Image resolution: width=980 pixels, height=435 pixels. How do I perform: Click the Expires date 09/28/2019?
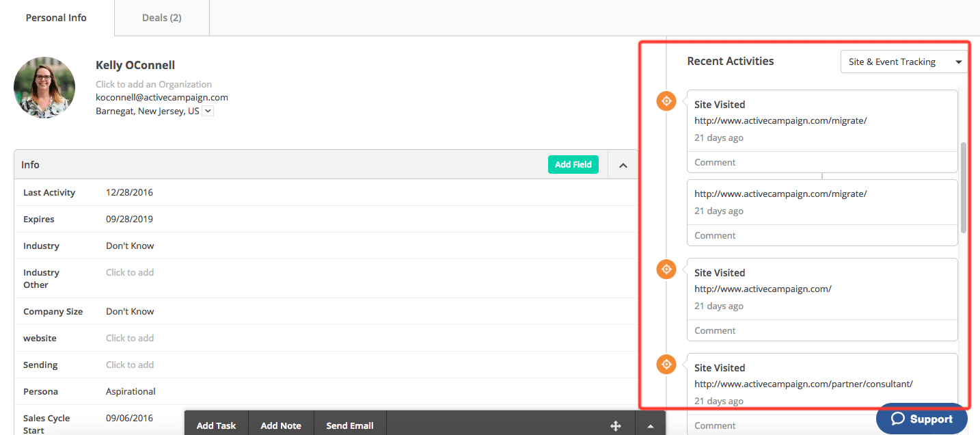(130, 219)
